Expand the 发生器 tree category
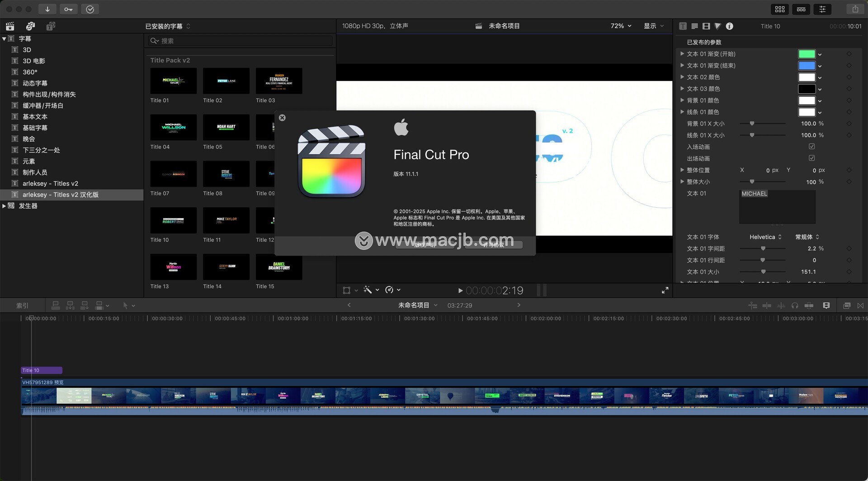Screen dimensions: 868x481 click(4, 206)
